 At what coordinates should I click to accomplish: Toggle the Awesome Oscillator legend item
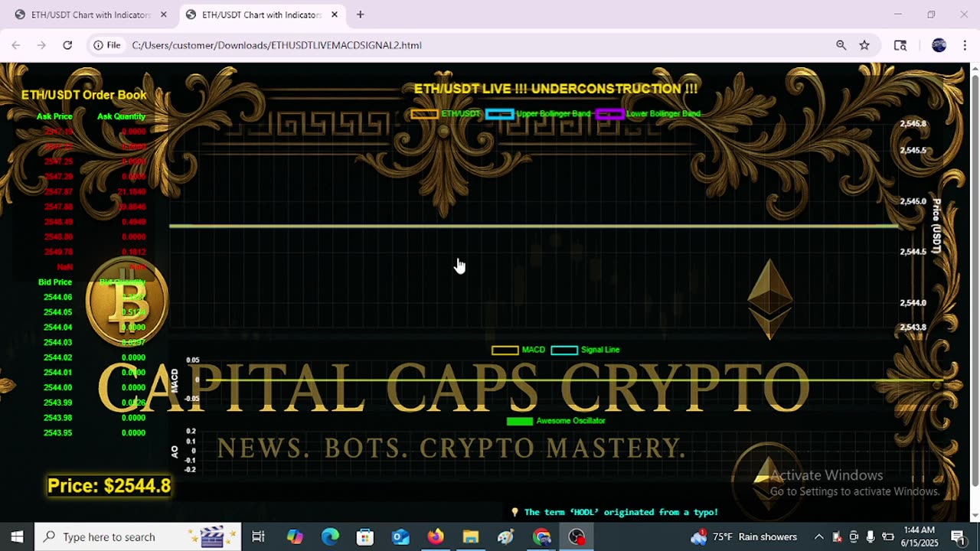point(556,421)
